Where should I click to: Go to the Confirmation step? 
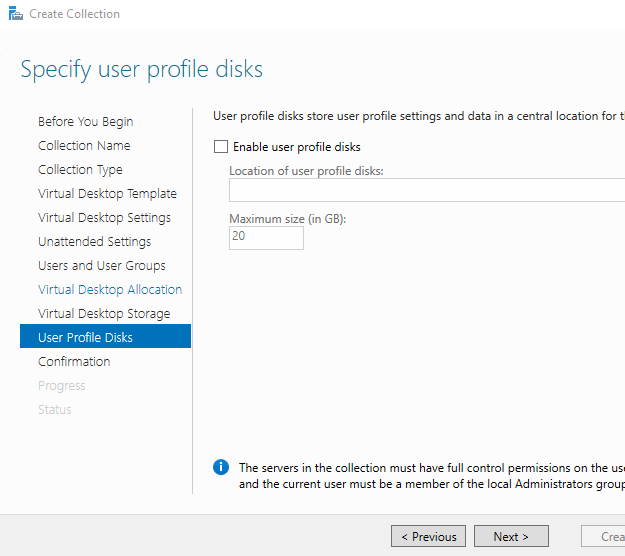74,362
